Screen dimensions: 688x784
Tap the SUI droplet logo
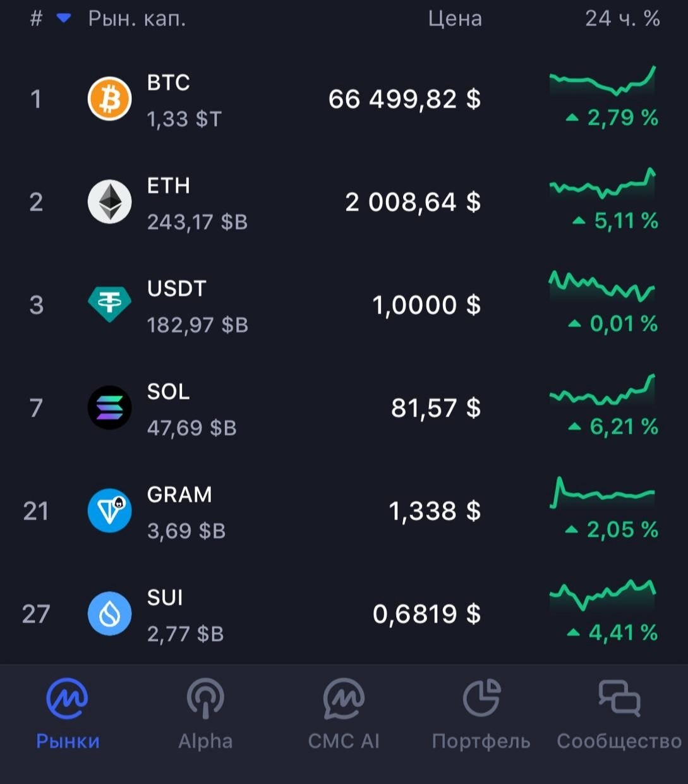[109, 613]
